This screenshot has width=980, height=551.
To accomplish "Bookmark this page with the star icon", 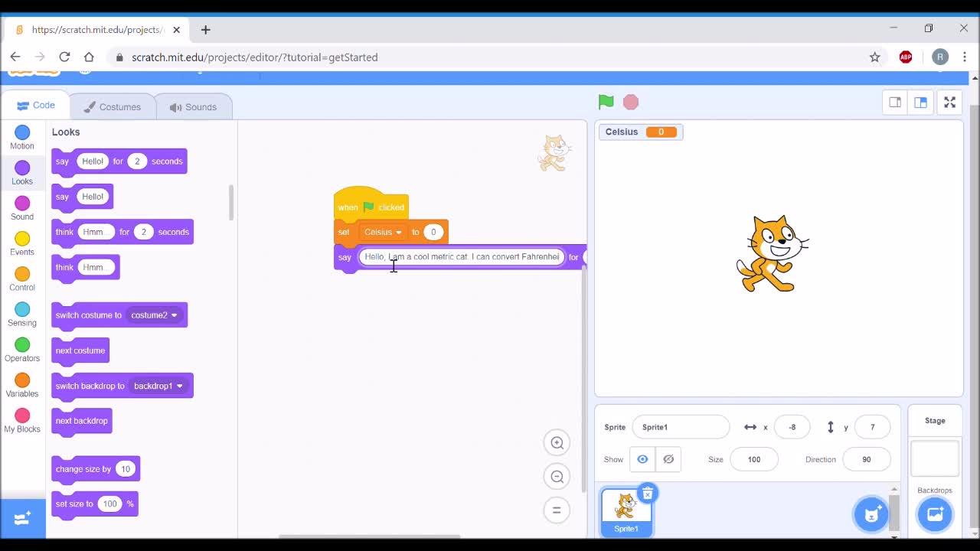I will [x=875, y=57].
